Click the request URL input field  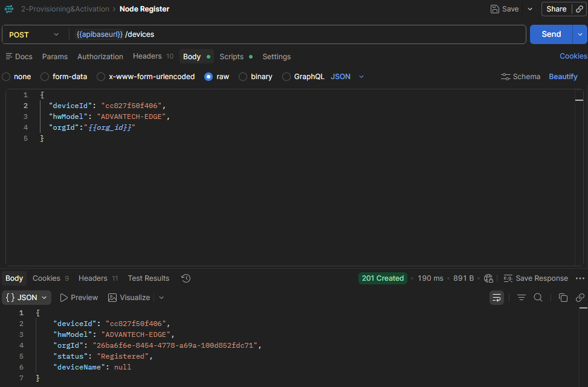click(298, 34)
